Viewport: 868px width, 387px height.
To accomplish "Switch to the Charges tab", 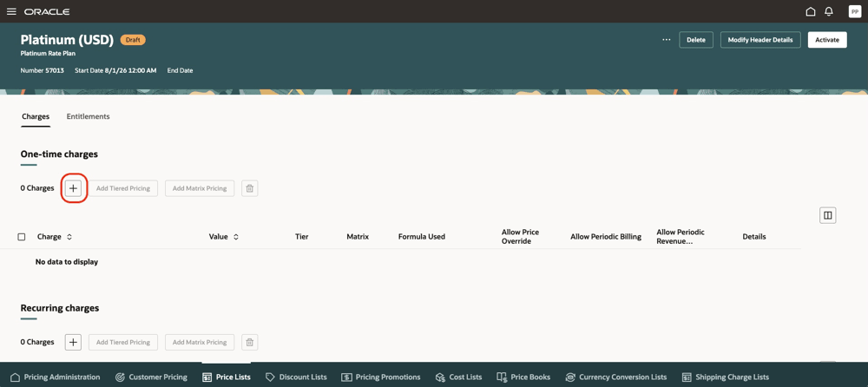I will click(x=36, y=116).
